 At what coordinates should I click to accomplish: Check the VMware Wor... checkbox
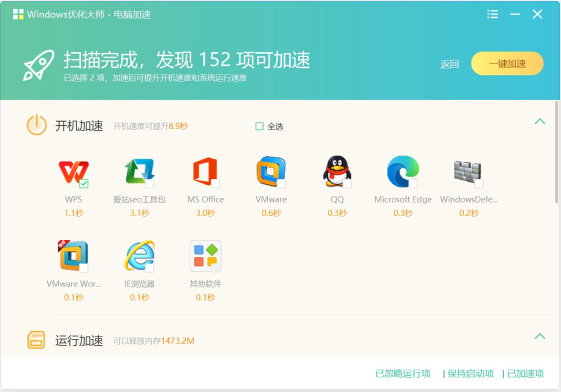84,268
